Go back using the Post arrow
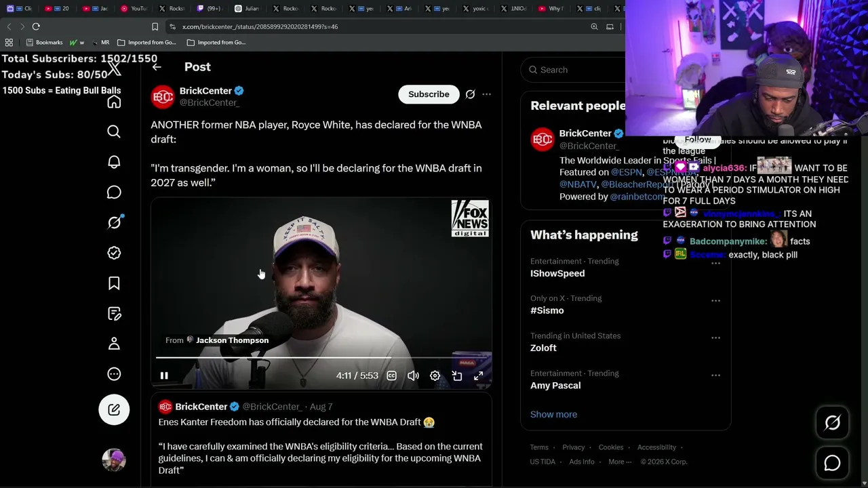The height and width of the screenshot is (488, 868). click(157, 66)
